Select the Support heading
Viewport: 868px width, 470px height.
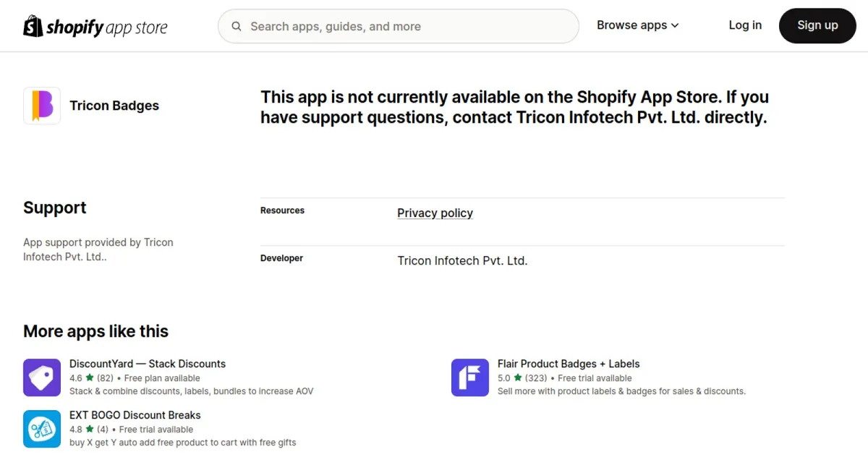click(x=55, y=208)
